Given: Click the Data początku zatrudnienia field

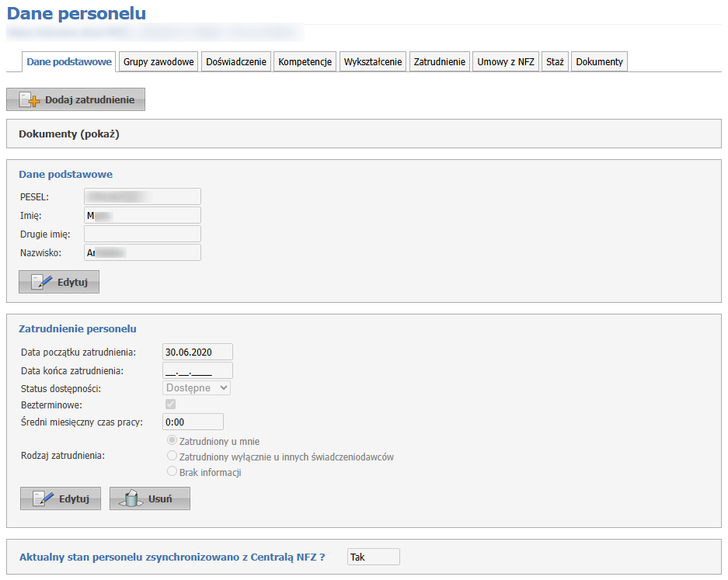Looking at the screenshot, I should click(197, 352).
